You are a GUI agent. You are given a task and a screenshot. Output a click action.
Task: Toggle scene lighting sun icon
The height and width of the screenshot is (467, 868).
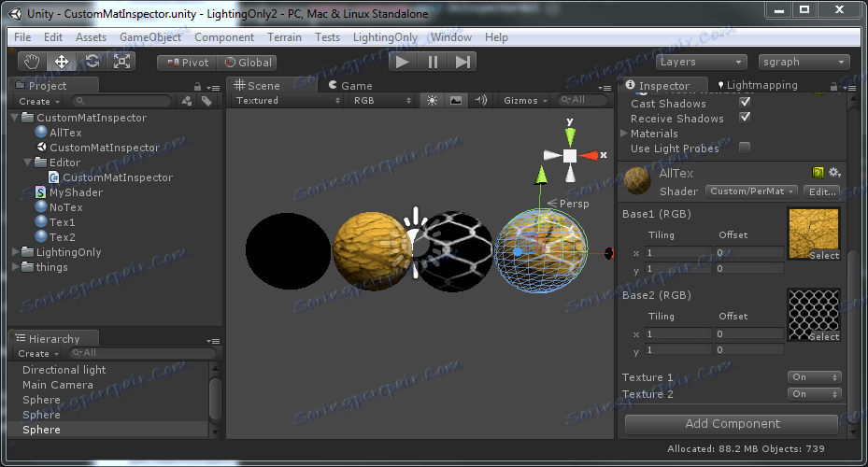point(432,100)
